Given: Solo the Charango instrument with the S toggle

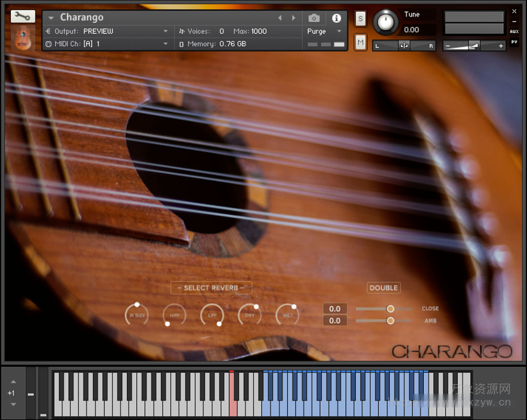Looking at the screenshot, I should click(x=360, y=18).
